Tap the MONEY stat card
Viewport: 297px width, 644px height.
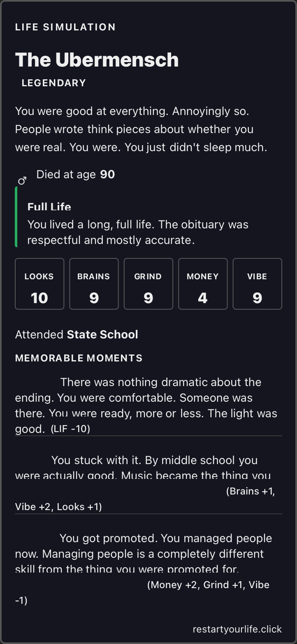(x=202, y=284)
